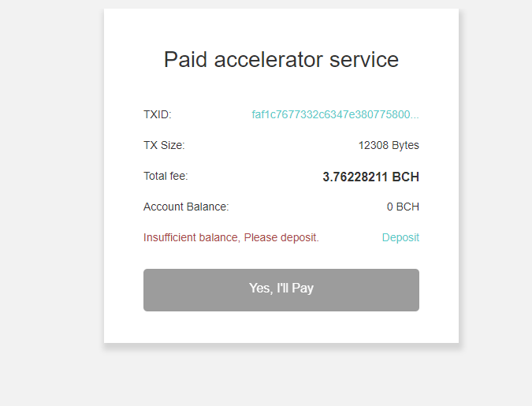
Task: Click 'Please deposit.' in the warning message
Action: (x=281, y=237)
